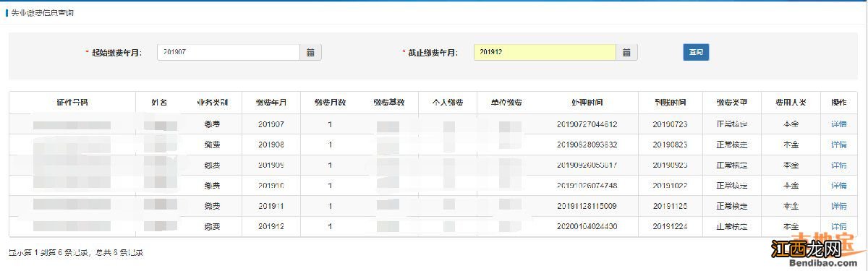
Task: Click processing time 20191128115009
Action: click(587, 206)
